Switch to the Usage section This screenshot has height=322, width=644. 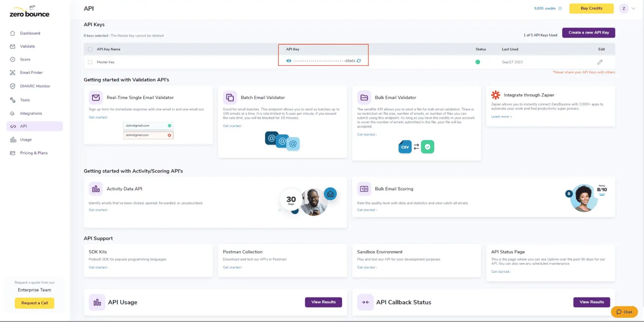click(x=12, y=140)
